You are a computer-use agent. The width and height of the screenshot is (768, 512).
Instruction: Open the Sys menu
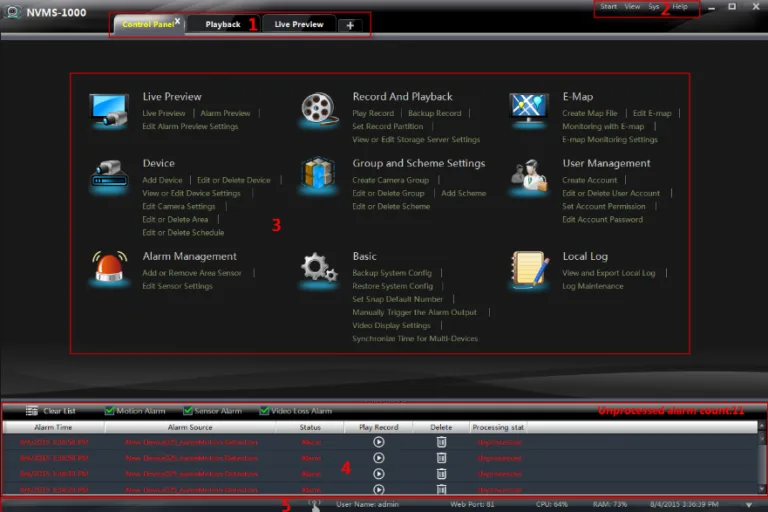654,7
